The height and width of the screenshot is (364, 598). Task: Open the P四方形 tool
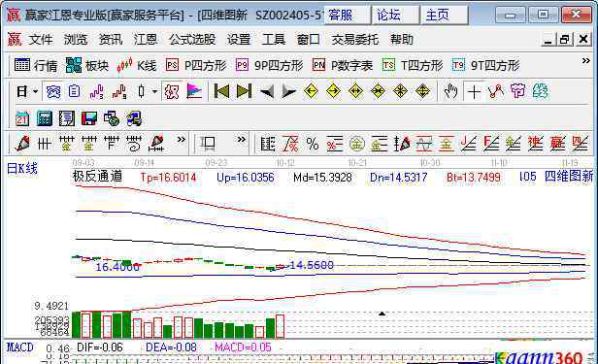pyautogui.click(x=196, y=66)
